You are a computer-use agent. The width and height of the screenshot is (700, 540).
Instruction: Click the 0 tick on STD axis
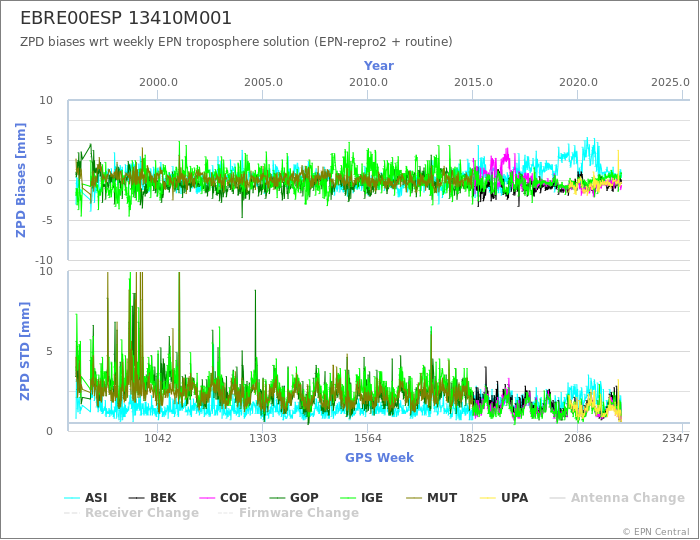click(50, 431)
